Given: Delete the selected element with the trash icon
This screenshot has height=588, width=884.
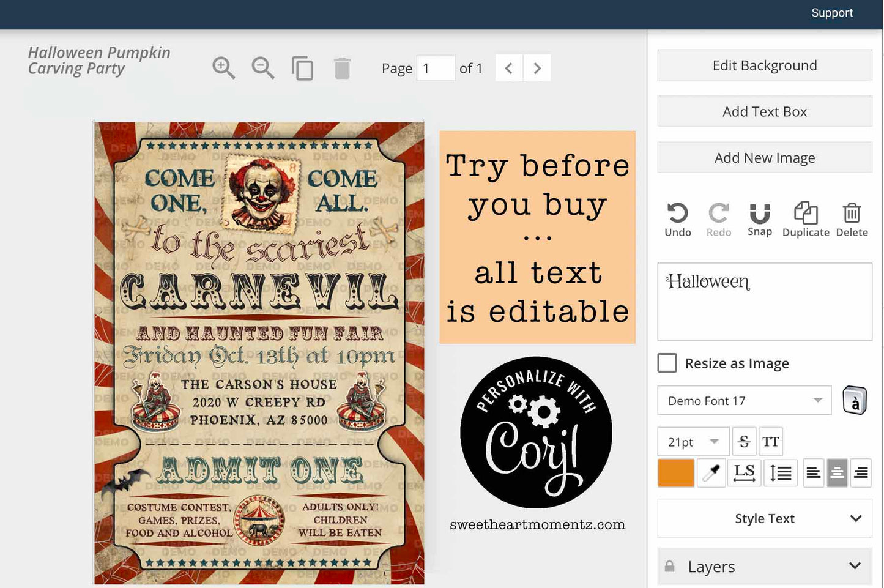Looking at the screenshot, I should pos(852,214).
